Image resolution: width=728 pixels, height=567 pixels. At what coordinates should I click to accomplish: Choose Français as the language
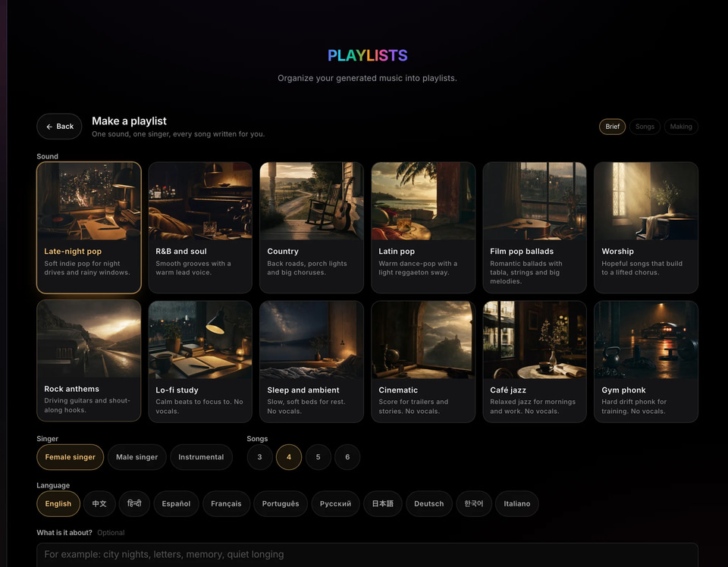[226, 504]
